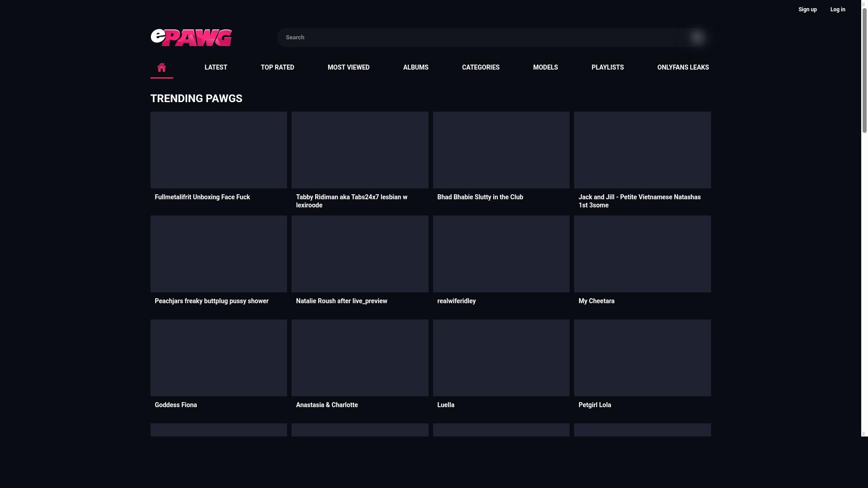Viewport: 868px width, 488px height.
Task: Click the Sign up link
Action: click(807, 9)
